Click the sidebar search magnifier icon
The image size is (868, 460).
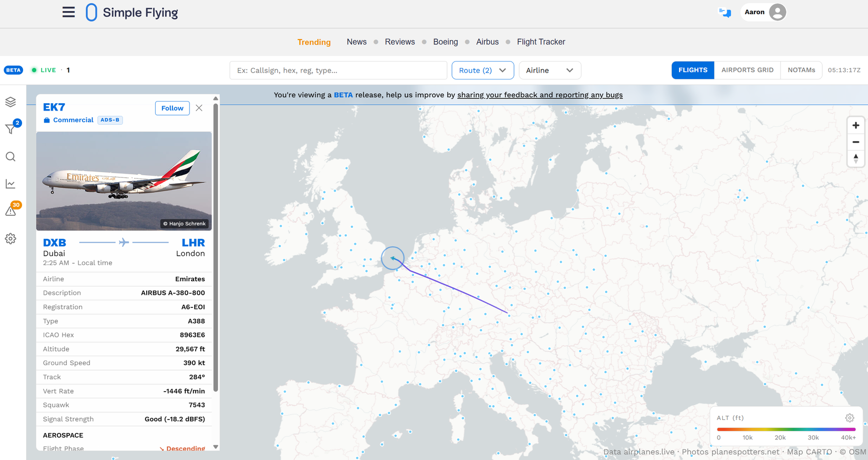tap(11, 157)
